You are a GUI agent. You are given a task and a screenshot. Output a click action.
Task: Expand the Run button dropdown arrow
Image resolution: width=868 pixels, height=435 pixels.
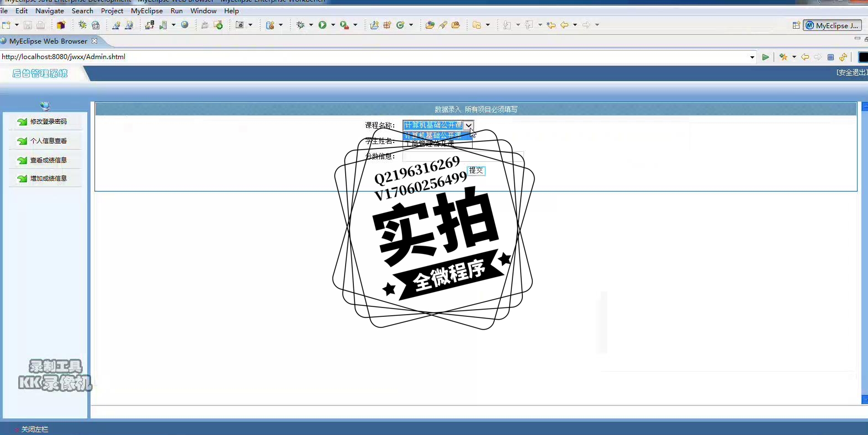(333, 25)
